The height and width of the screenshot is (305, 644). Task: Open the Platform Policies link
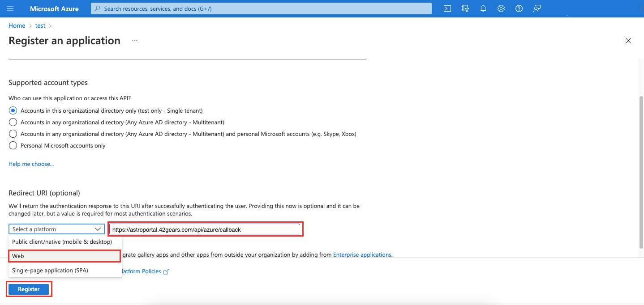pos(142,271)
